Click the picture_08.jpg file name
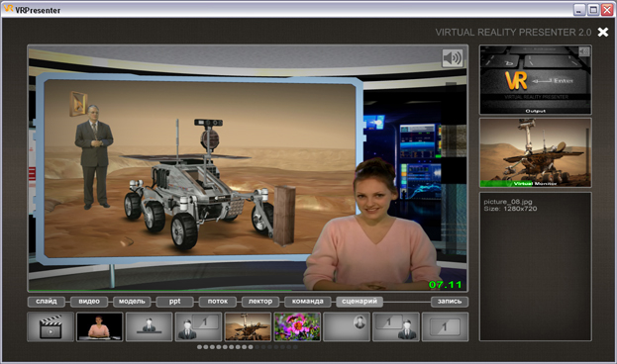 508,202
